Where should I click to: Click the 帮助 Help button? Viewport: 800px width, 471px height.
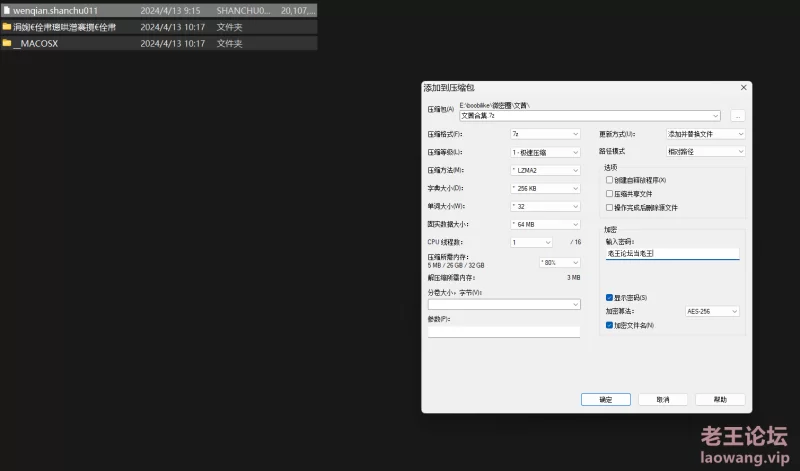(x=720, y=400)
